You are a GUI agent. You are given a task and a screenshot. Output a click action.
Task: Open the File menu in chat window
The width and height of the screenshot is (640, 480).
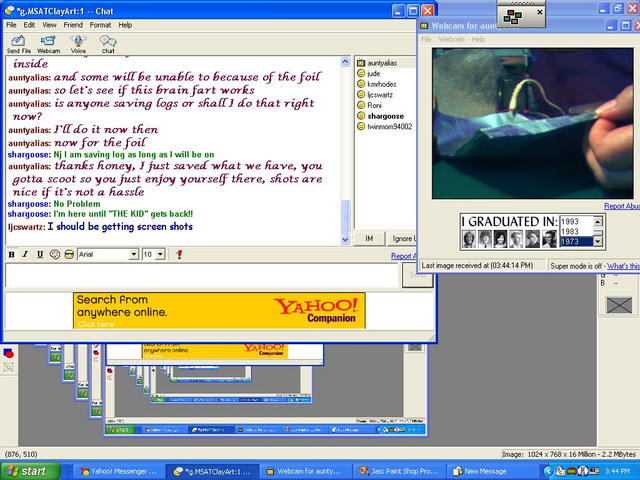[x=11, y=25]
